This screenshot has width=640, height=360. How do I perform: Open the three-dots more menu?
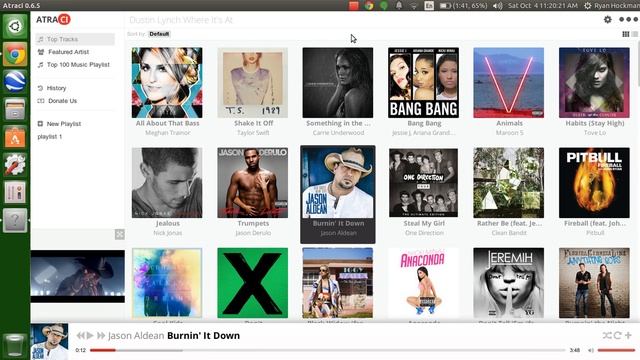628,19
